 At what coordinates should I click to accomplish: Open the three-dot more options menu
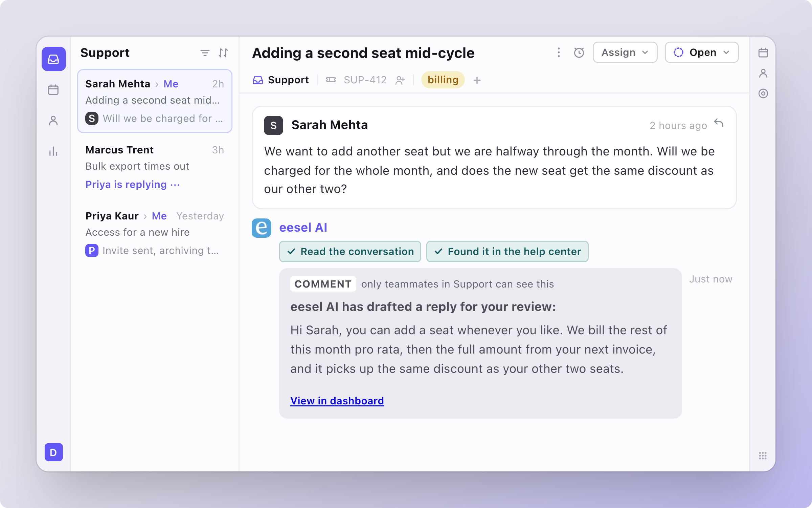(559, 52)
